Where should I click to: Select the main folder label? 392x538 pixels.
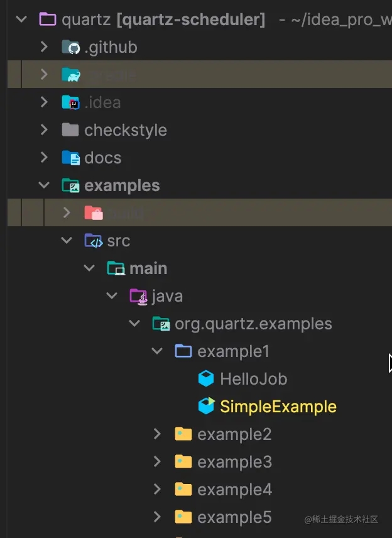[x=148, y=268]
